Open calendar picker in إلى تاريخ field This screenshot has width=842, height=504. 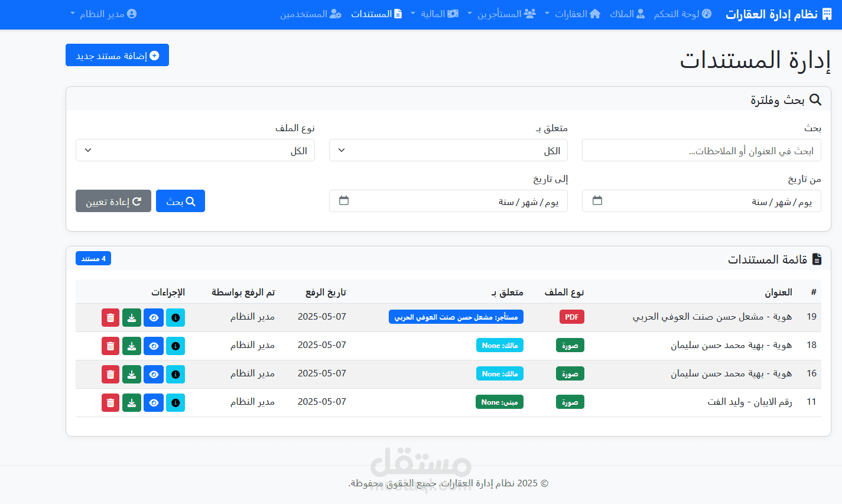point(344,201)
